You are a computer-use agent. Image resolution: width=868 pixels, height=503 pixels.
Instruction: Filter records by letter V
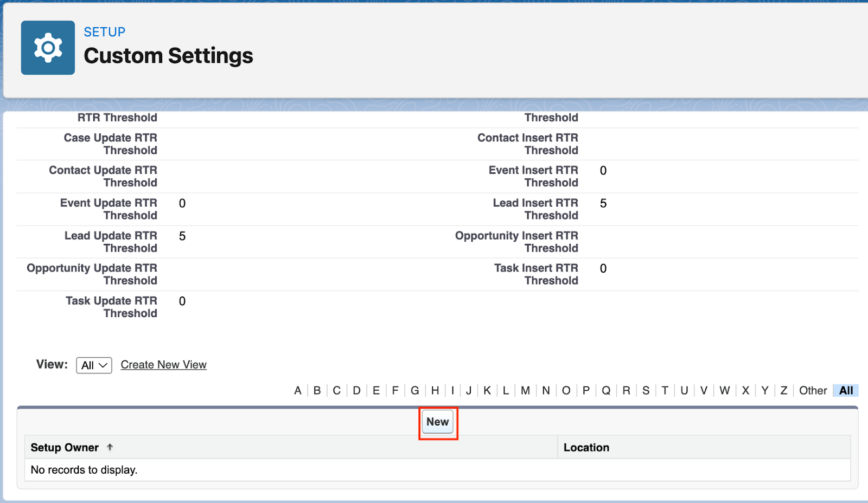[704, 390]
